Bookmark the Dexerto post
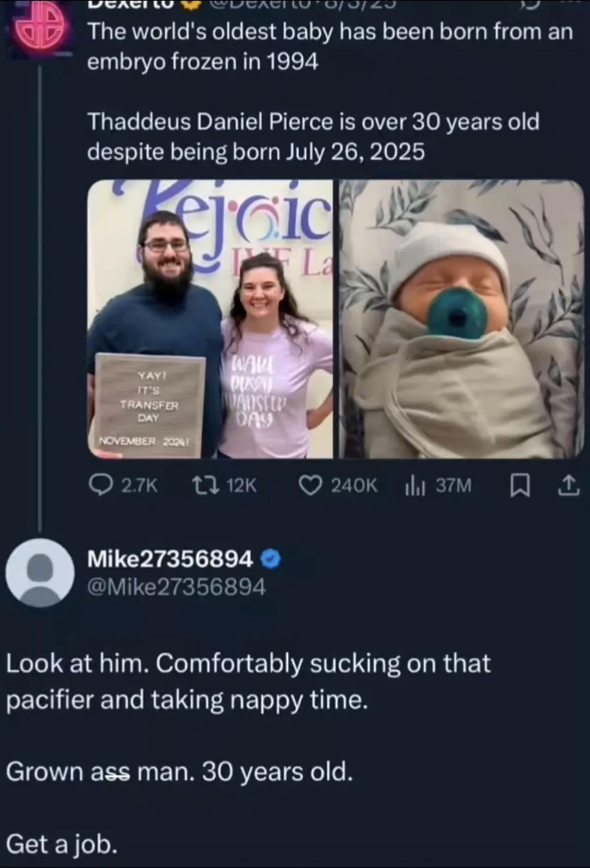590x868 pixels. click(520, 485)
